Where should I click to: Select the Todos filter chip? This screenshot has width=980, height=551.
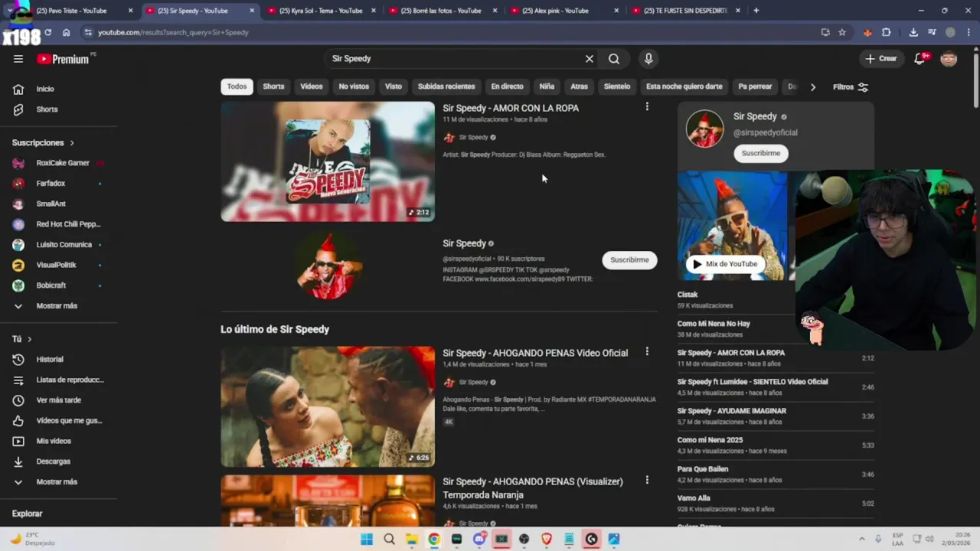click(x=237, y=86)
